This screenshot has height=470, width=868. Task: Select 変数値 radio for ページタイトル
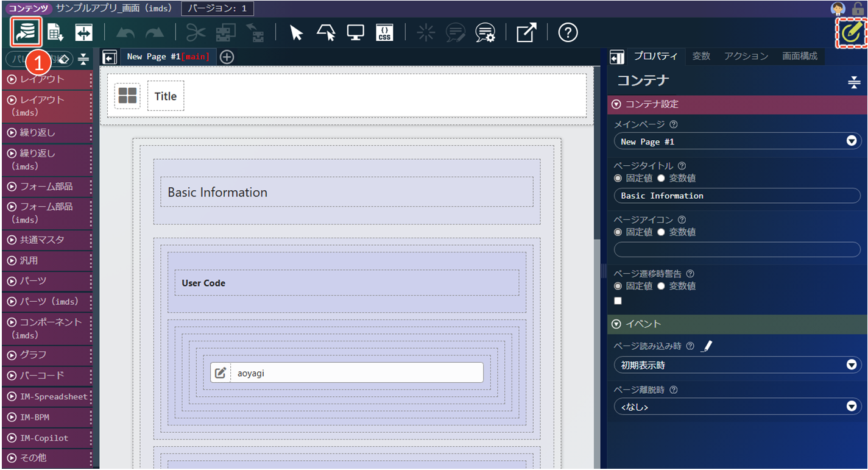661,179
